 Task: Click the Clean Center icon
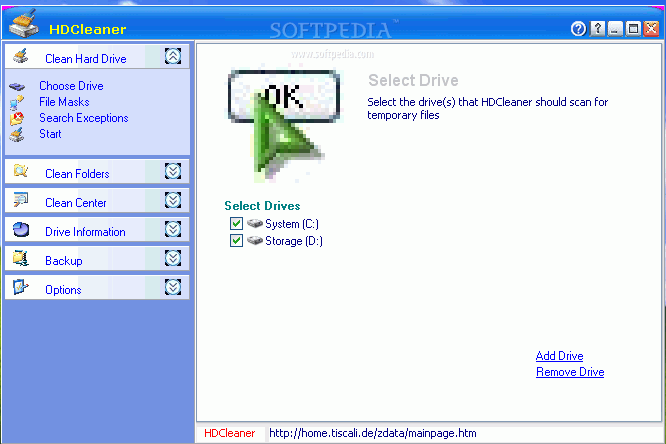pos(20,200)
